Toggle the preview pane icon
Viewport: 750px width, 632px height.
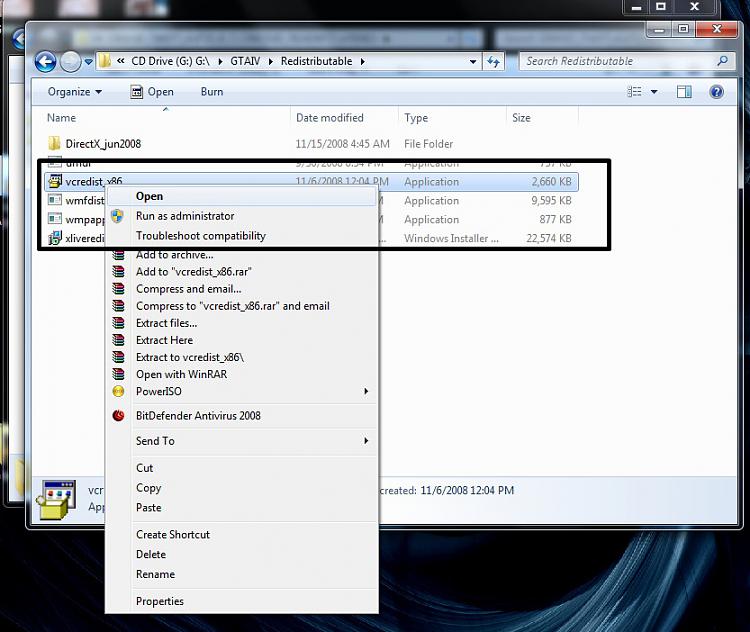point(684,92)
